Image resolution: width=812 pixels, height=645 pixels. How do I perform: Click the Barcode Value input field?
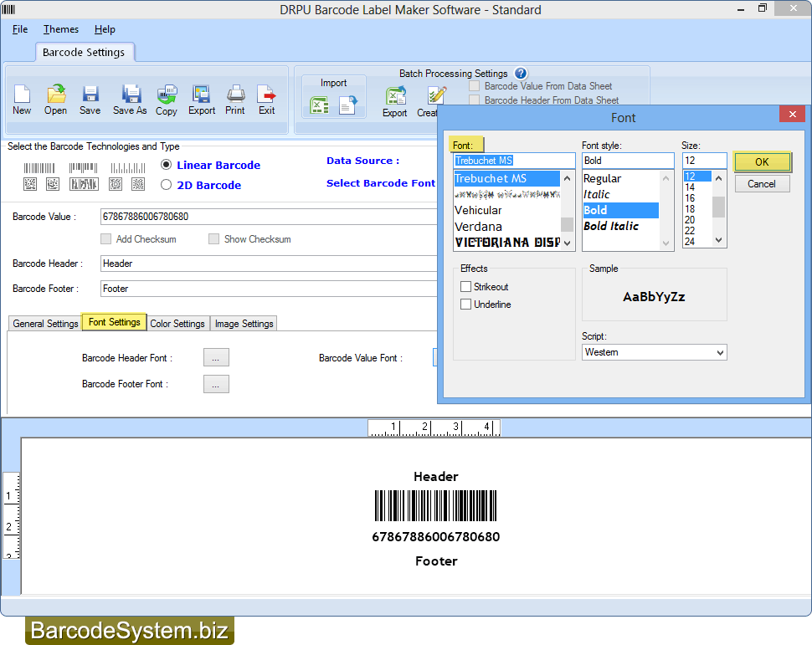[269, 217]
